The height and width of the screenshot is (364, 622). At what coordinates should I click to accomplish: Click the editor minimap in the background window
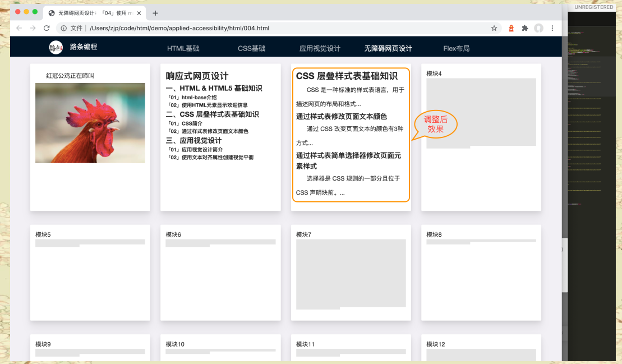pos(584,119)
